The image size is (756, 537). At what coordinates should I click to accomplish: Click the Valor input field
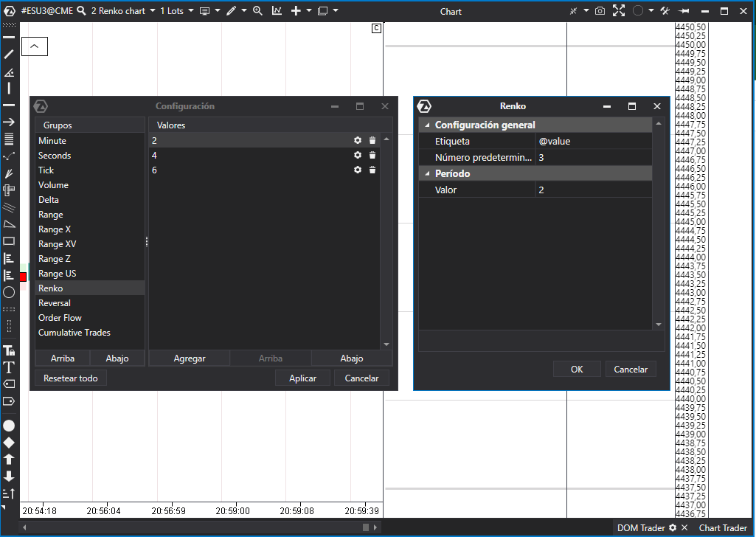[593, 190]
